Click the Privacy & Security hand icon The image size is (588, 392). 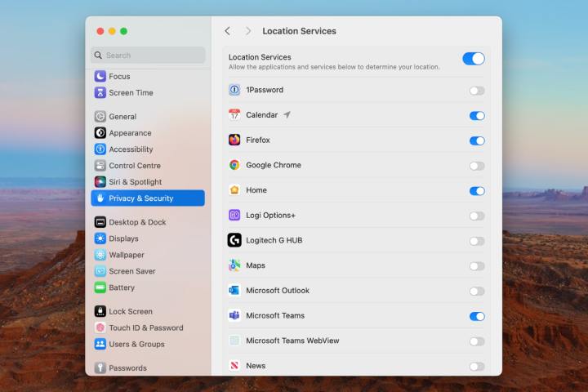(x=100, y=198)
